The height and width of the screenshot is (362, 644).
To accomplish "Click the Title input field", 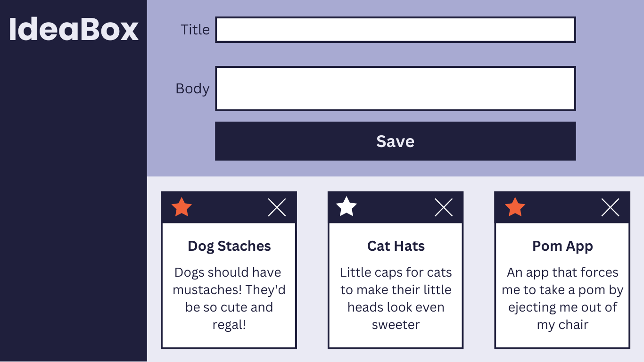I will pyautogui.click(x=395, y=30).
